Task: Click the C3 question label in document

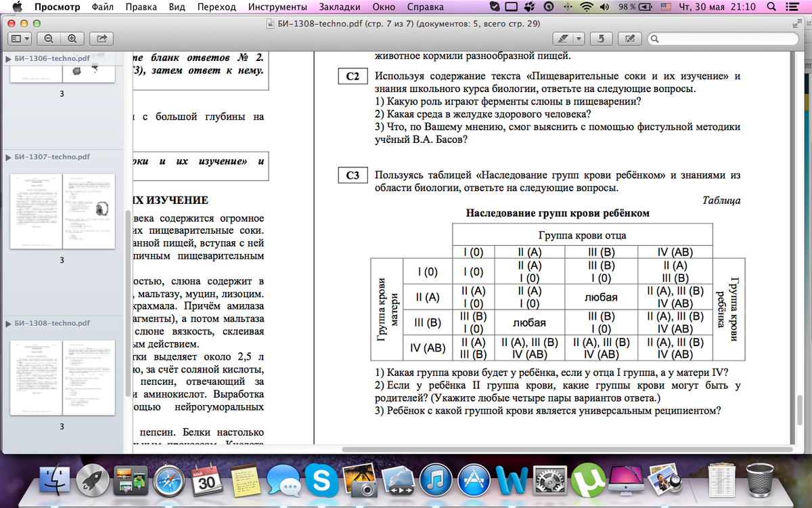Action: tap(353, 176)
